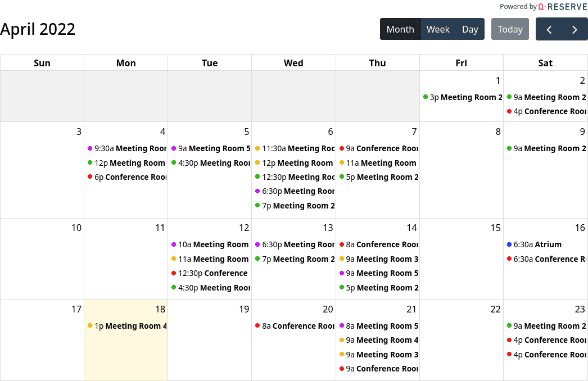
Task: Click the next month arrow
Action: (575, 29)
